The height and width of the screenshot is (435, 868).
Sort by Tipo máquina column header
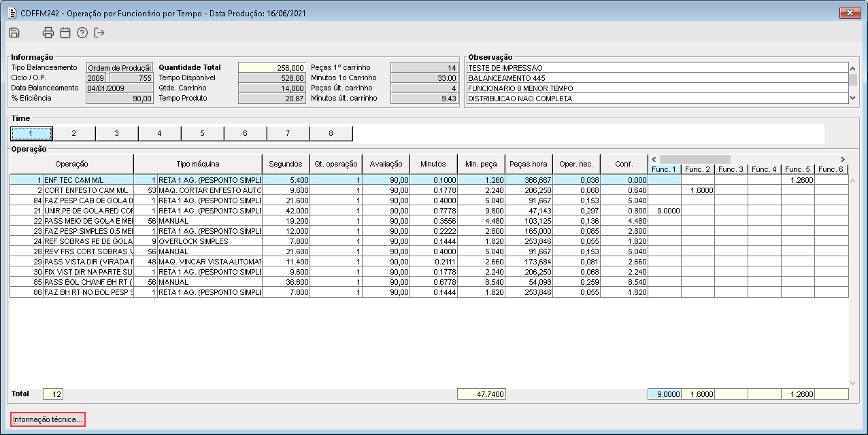coord(197,164)
